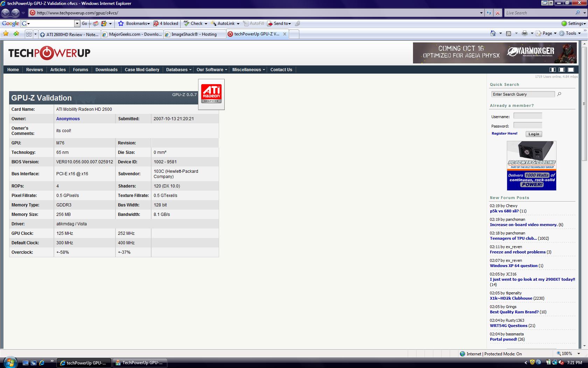Expand the Our Software menu
The width and height of the screenshot is (588, 368).
pyautogui.click(x=212, y=70)
